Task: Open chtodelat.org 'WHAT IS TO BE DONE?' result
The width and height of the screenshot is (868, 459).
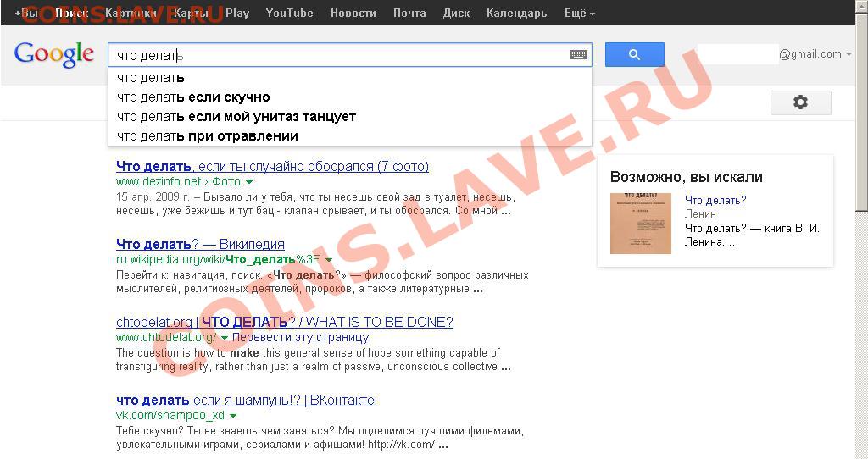Action: tap(285, 323)
